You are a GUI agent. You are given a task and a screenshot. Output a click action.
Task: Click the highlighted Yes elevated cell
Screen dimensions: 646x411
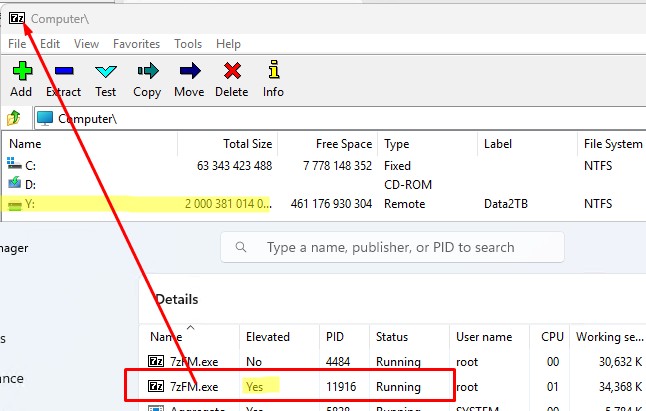[x=255, y=387]
